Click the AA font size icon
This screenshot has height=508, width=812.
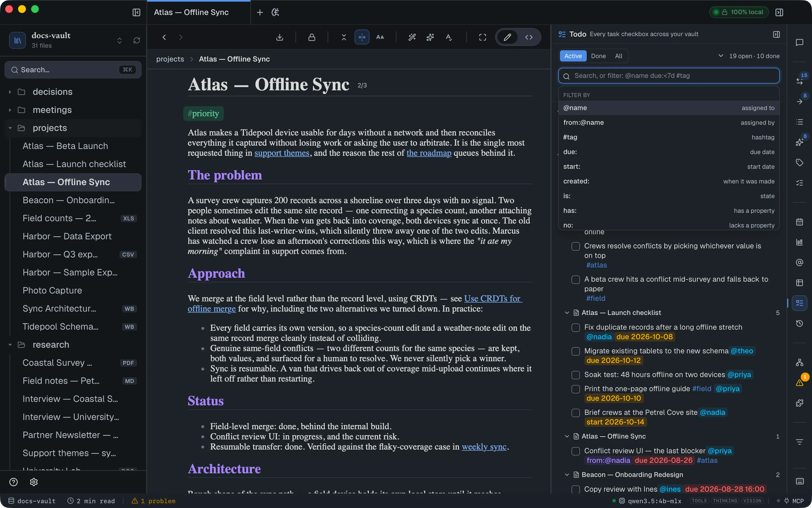coord(380,37)
